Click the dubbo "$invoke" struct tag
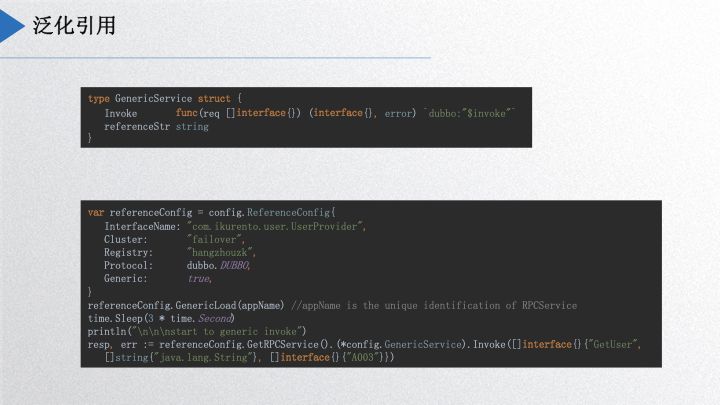Image resolution: width=720 pixels, height=405 pixels. (x=470, y=113)
